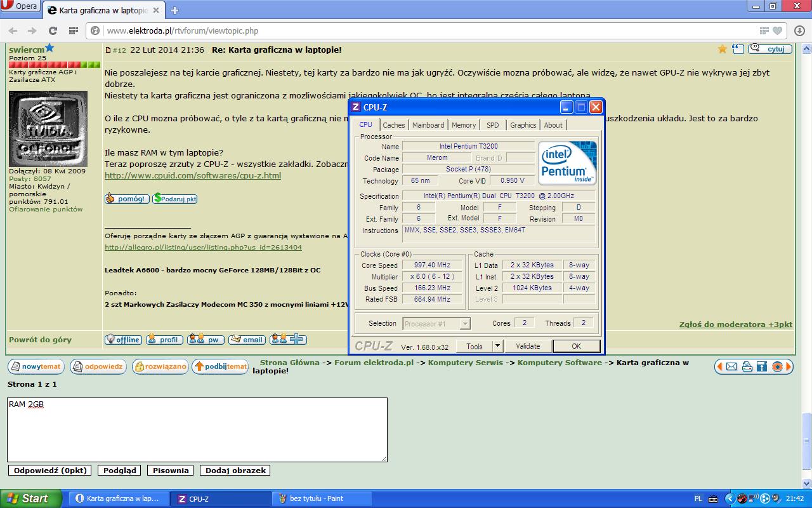Click the offline status button
The image size is (812, 508).
click(123, 340)
